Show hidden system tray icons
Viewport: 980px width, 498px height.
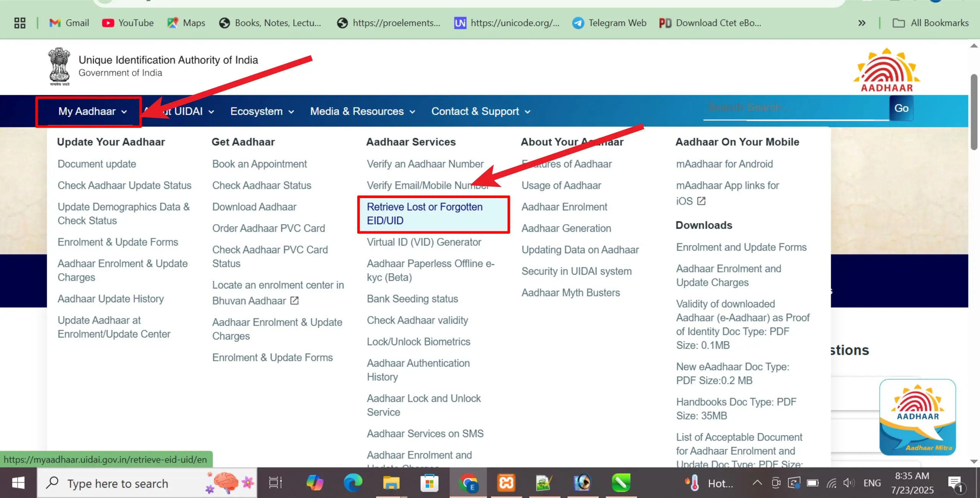tap(757, 483)
